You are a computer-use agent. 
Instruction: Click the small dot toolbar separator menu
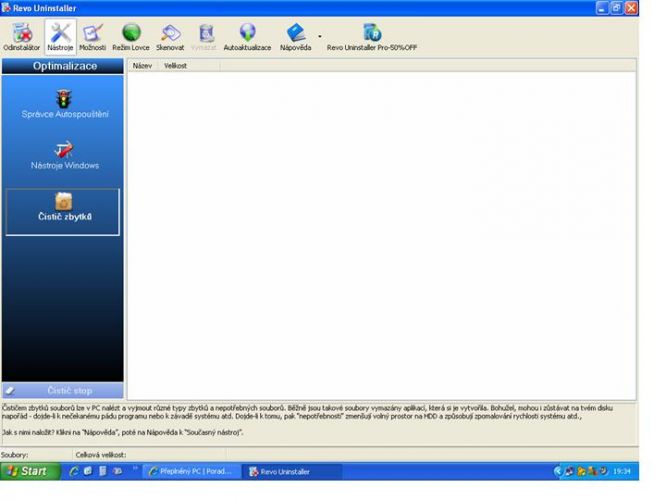[320, 37]
